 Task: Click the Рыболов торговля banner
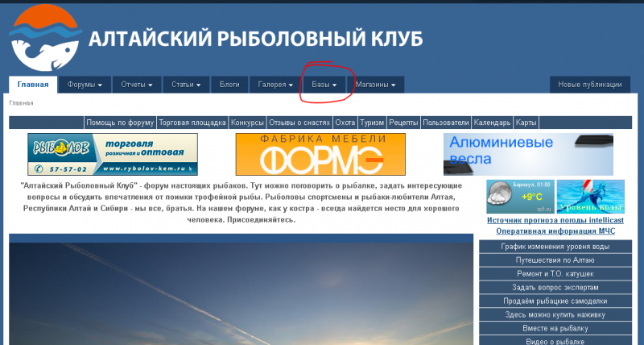[x=113, y=154]
